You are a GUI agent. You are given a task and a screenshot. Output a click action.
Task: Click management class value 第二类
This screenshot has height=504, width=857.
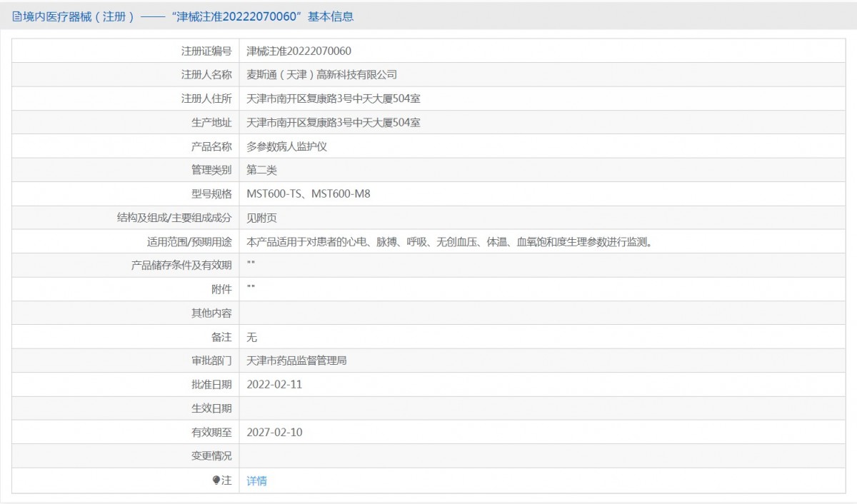point(261,170)
